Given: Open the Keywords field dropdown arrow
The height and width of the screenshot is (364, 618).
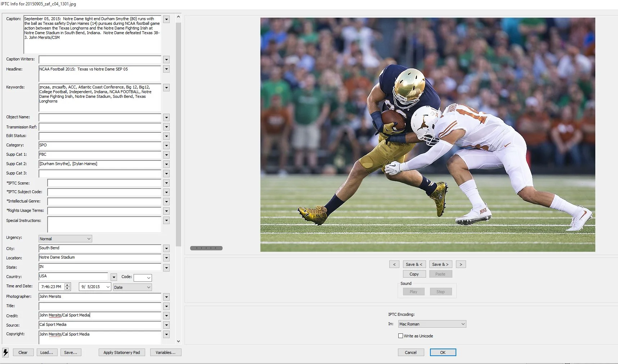Looking at the screenshot, I should click(166, 88).
